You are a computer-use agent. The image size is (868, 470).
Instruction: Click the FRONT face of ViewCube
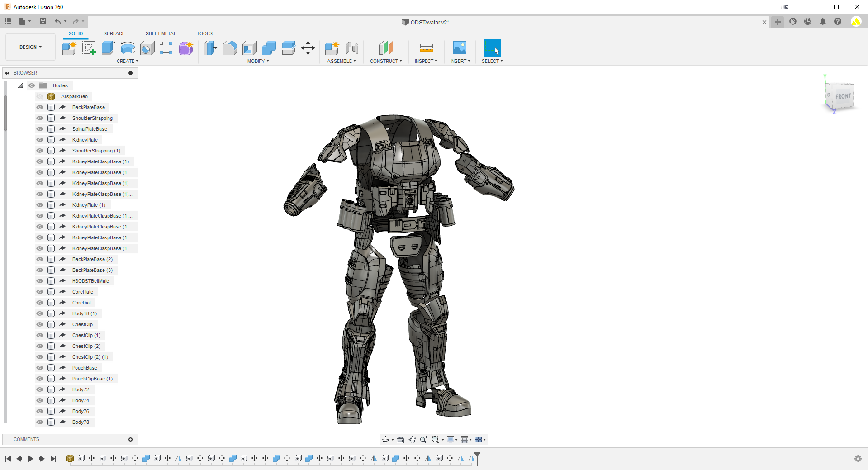[x=843, y=96]
